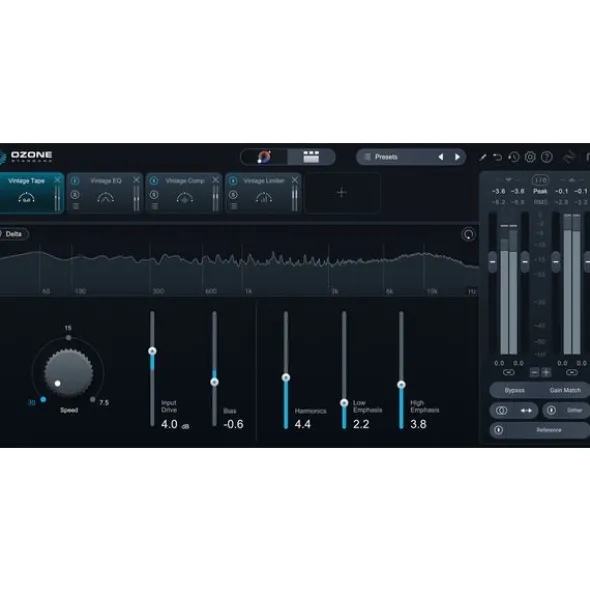Enable Gain Match

point(565,390)
